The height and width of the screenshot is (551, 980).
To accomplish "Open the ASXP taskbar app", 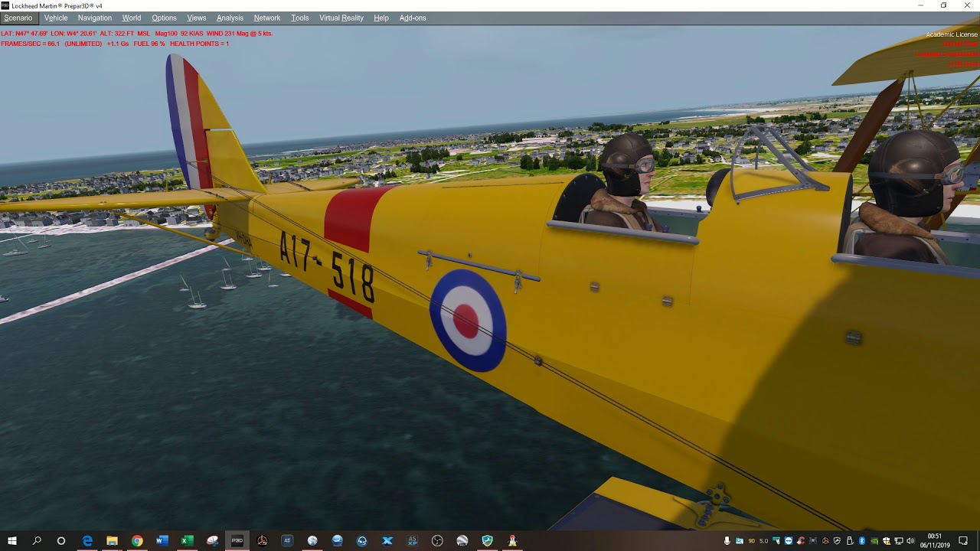I will pos(412,541).
